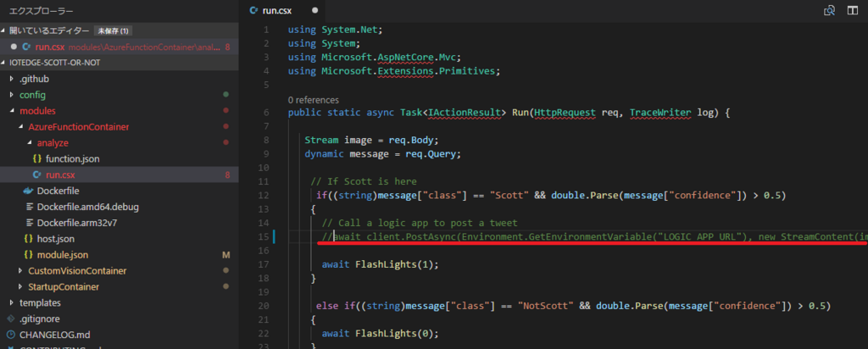Click the 未保存 (1) badge
868x349 pixels.
point(114,30)
